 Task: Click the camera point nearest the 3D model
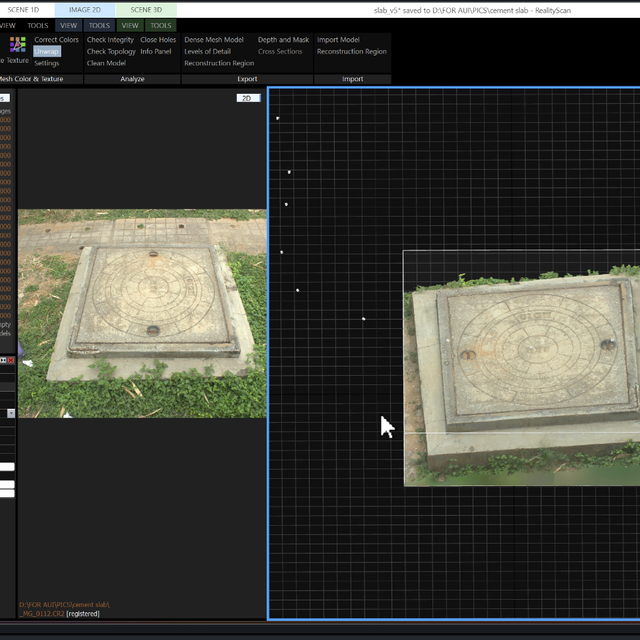click(363, 319)
